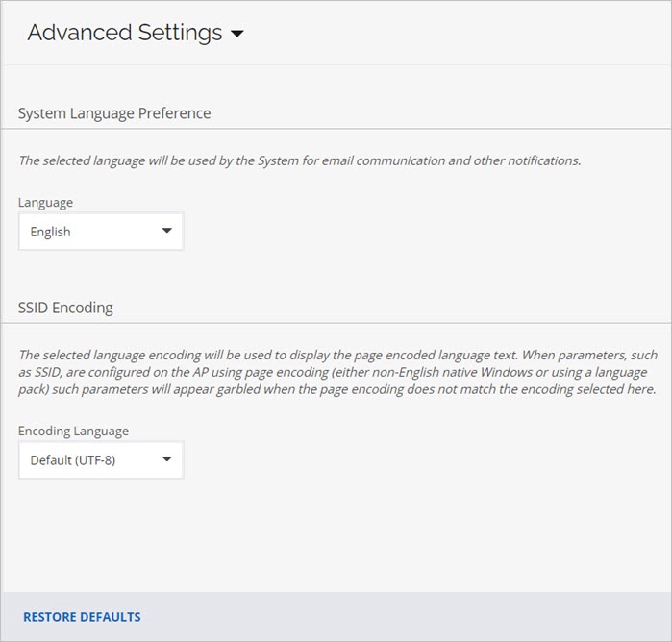Click the Advanced Settings title text
The width and height of the screenshot is (672, 642).
[125, 33]
